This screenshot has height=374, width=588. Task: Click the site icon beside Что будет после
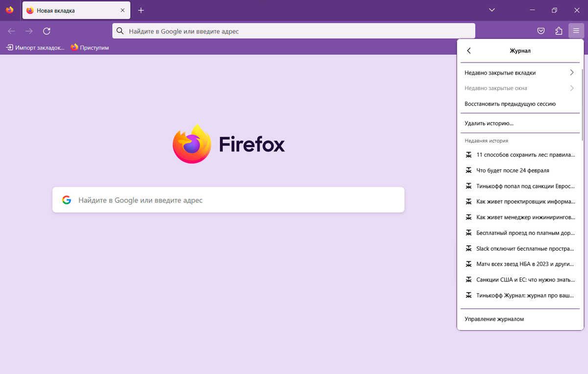(468, 170)
